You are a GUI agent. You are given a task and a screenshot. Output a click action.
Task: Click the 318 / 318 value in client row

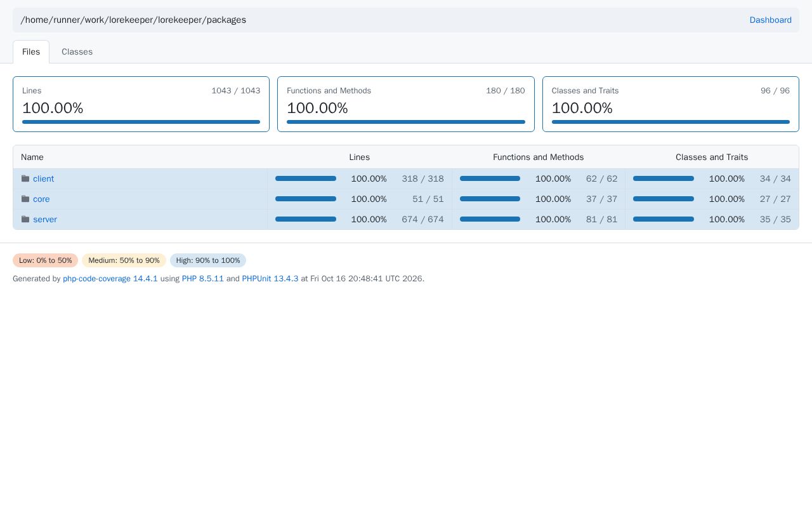[422, 179]
